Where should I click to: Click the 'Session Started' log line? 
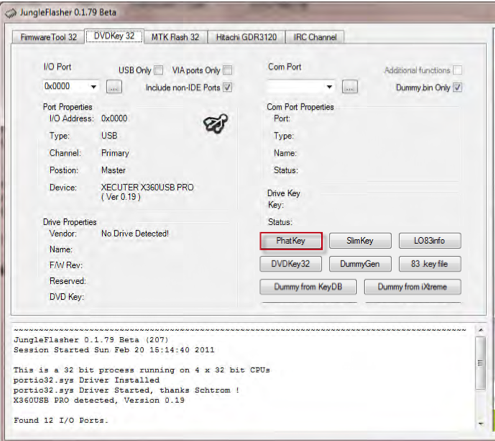click(x=114, y=350)
